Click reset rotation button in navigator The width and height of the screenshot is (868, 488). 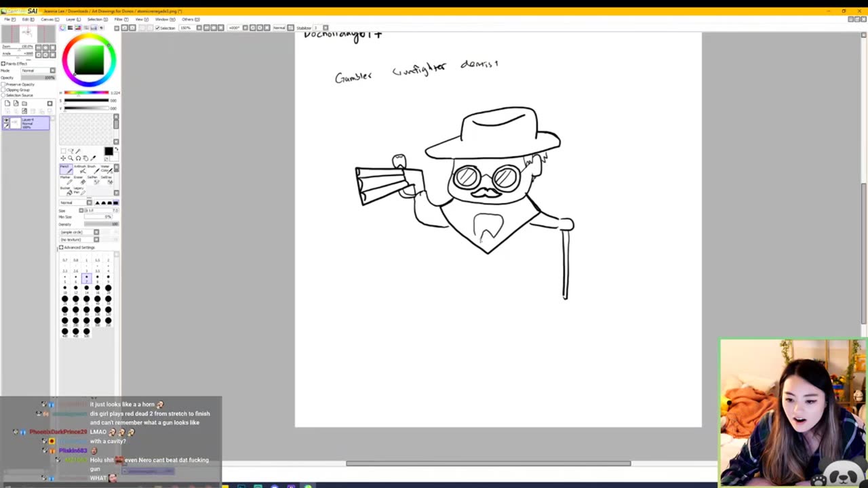tap(53, 55)
